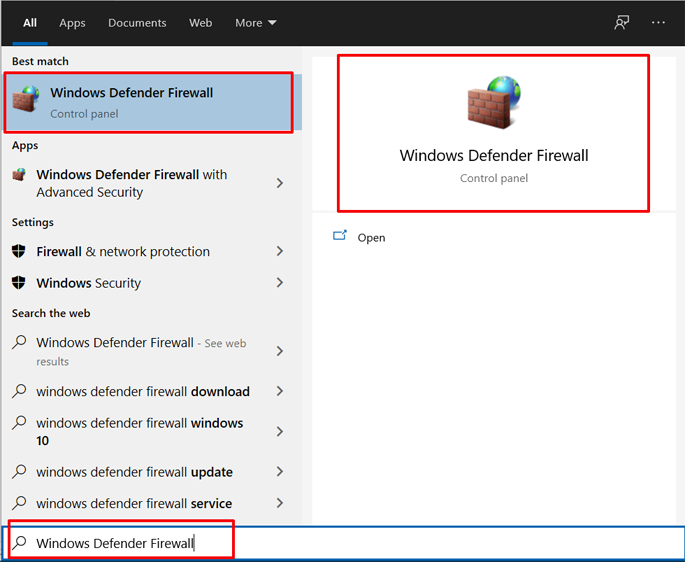This screenshot has width=685, height=562.
Task: Click Windows Defender Firewall title in preview pane
Action: pyautogui.click(x=494, y=156)
